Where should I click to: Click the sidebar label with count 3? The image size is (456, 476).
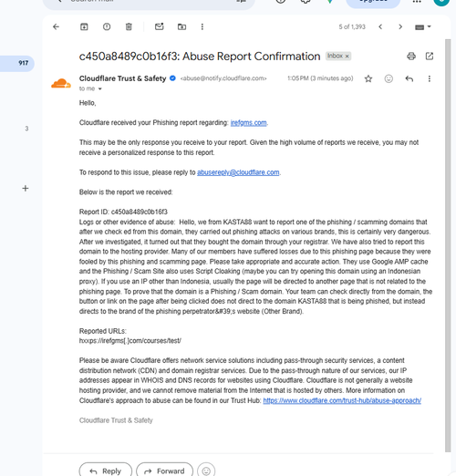[26, 129]
